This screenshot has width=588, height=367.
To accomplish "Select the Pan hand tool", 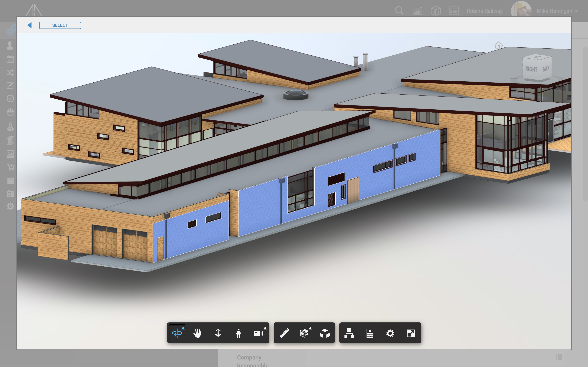I will coord(197,333).
